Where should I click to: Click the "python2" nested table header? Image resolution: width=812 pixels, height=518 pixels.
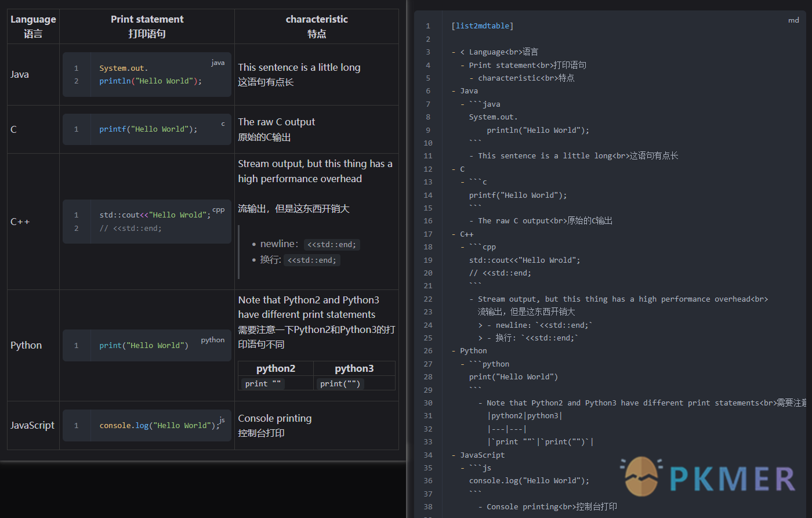(x=276, y=368)
